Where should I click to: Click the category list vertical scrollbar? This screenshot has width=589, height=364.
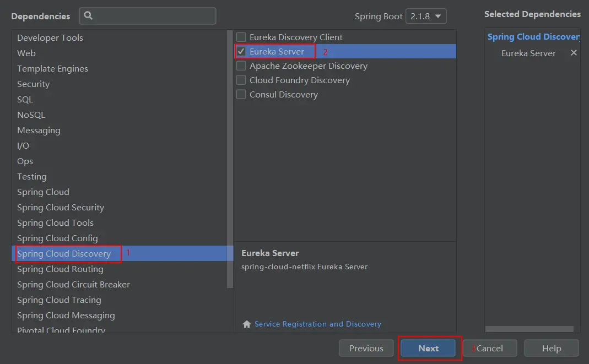coord(230,159)
